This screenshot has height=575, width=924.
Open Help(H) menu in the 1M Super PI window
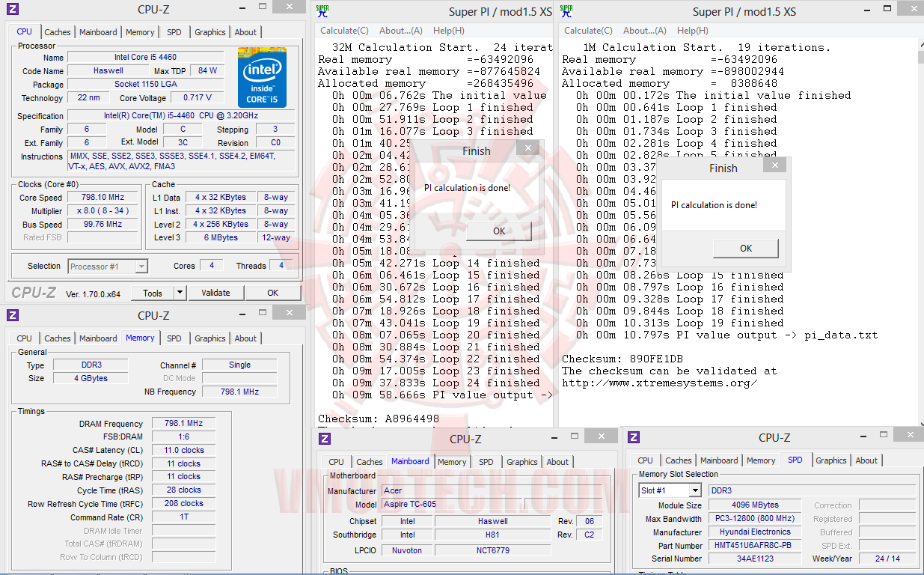click(693, 31)
